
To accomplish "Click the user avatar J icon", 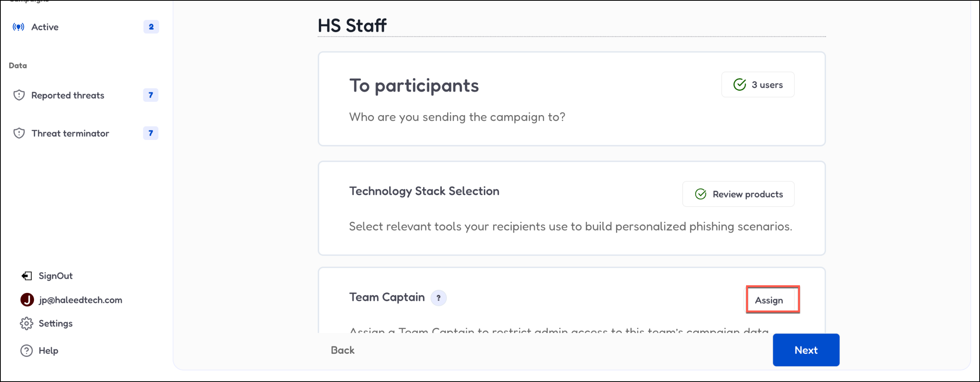I will tap(27, 300).
